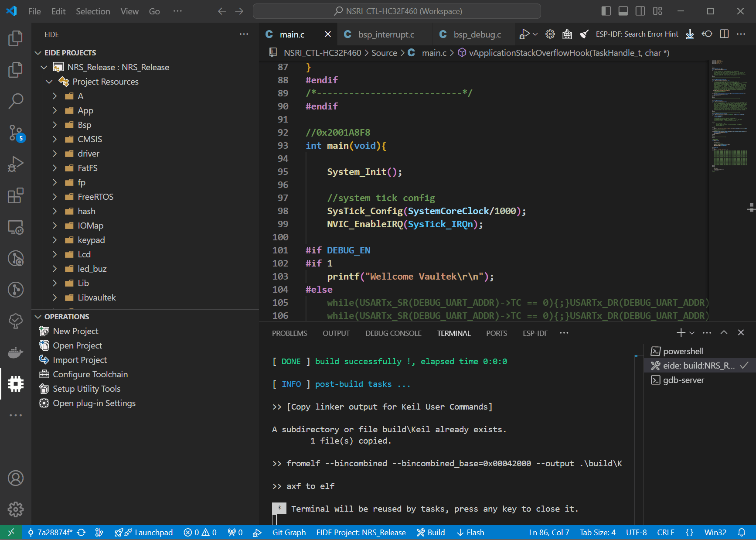
Task: Toggle the Primary Side Bar layout
Action: click(606, 11)
